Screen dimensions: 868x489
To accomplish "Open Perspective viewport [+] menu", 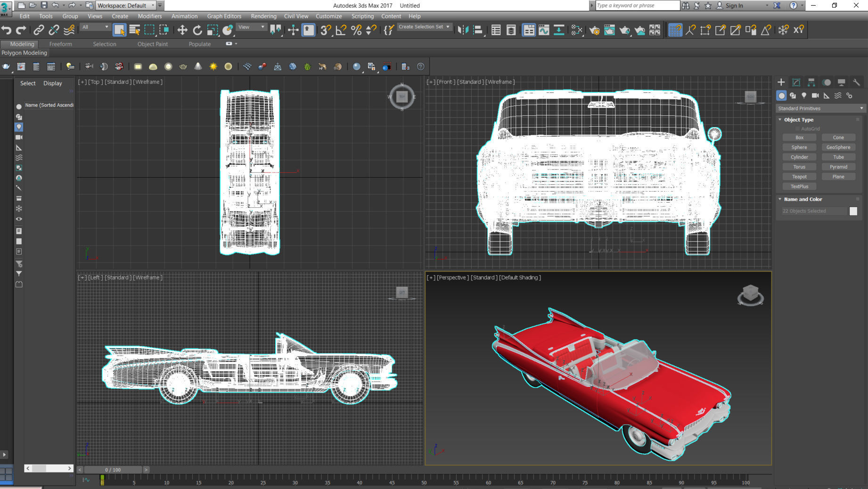I will click(x=431, y=277).
